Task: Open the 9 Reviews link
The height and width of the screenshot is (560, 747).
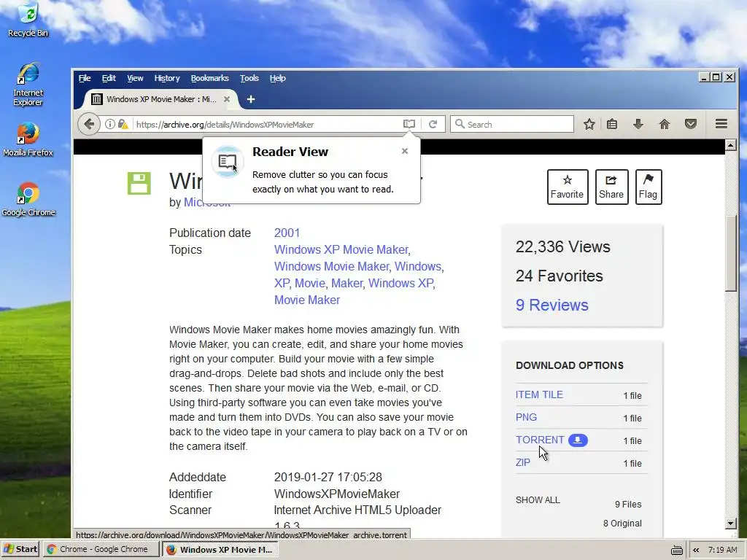Action: pyautogui.click(x=551, y=305)
